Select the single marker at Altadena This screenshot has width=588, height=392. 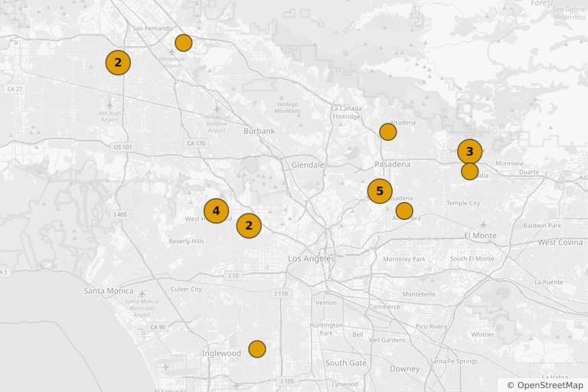387,132
